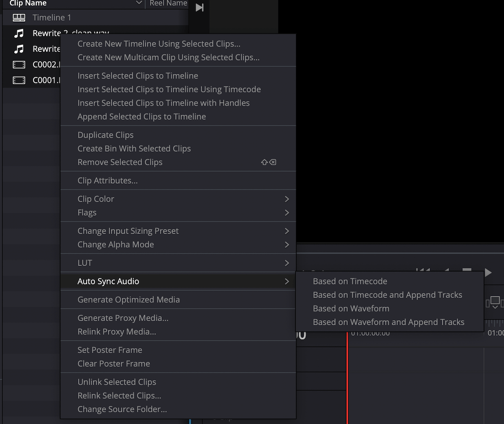Choose Based on Waveform sync option
Viewport: 504px width, 424px height.
pyautogui.click(x=350, y=308)
